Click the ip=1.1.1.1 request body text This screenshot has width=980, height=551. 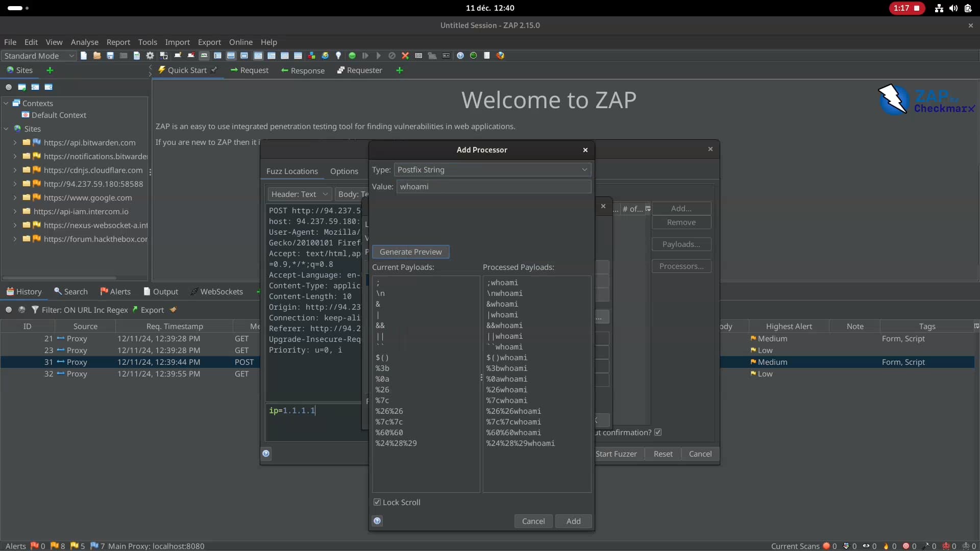coord(292,410)
